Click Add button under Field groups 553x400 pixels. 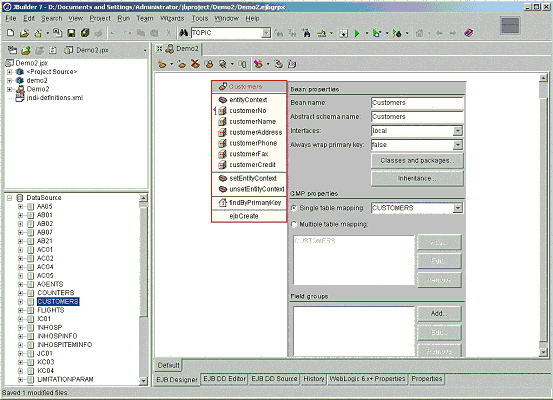point(439,314)
